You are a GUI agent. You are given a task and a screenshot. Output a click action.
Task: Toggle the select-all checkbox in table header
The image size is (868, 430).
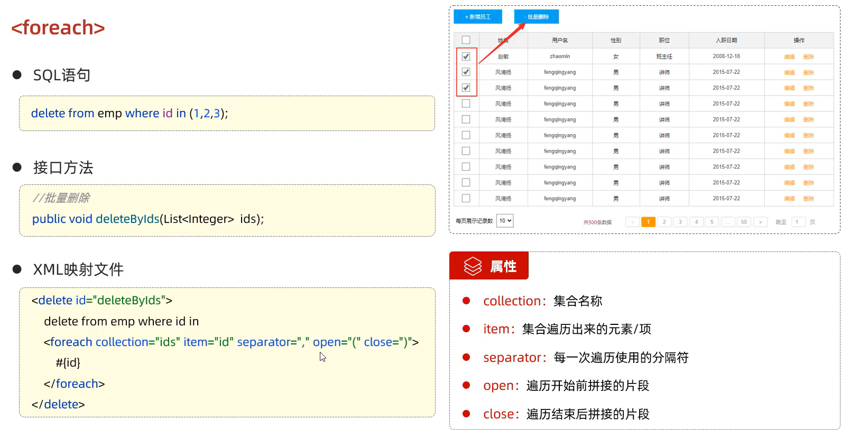pos(466,40)
